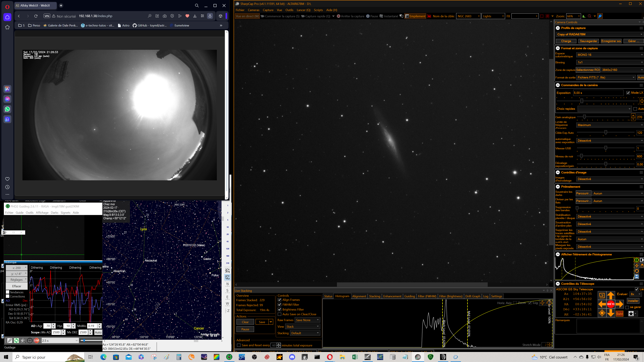Click PHD2 loop exposures green arrows icon

[x=16, y=341]
